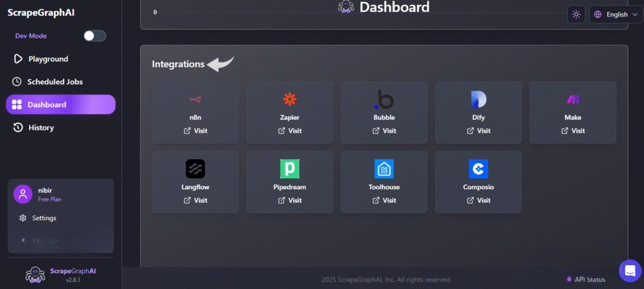Click the n8n integration logo
This screenshot has width=644, height=289.
tap(195, 99)
